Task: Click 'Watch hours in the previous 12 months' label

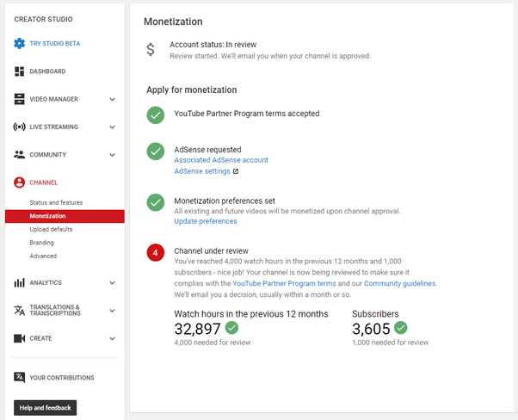Action: coord(251,314)
